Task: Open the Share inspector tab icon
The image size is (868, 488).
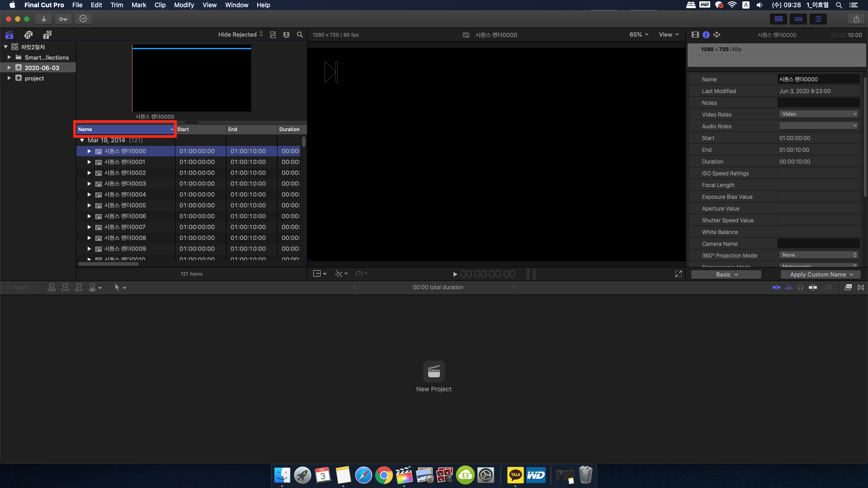Action: [x=717, y=35]
